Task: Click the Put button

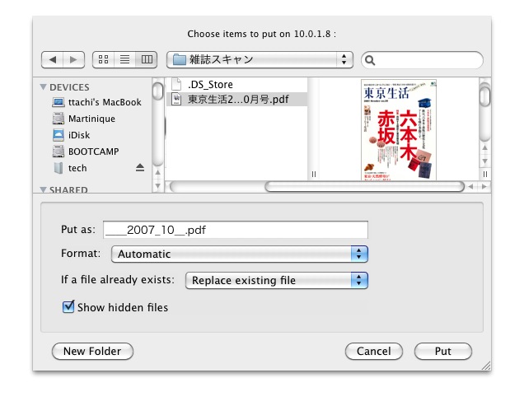Action: click(443, 352)
